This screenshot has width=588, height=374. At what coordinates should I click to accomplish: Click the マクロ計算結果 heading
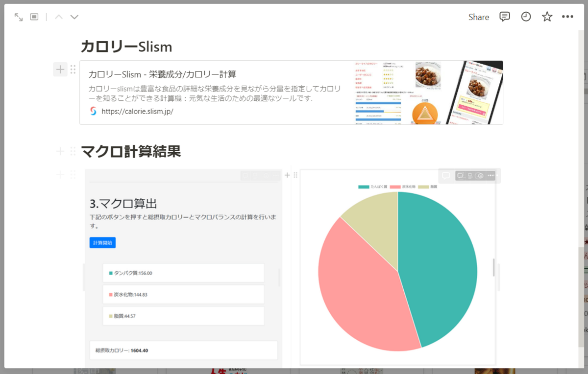coord(131,151)
